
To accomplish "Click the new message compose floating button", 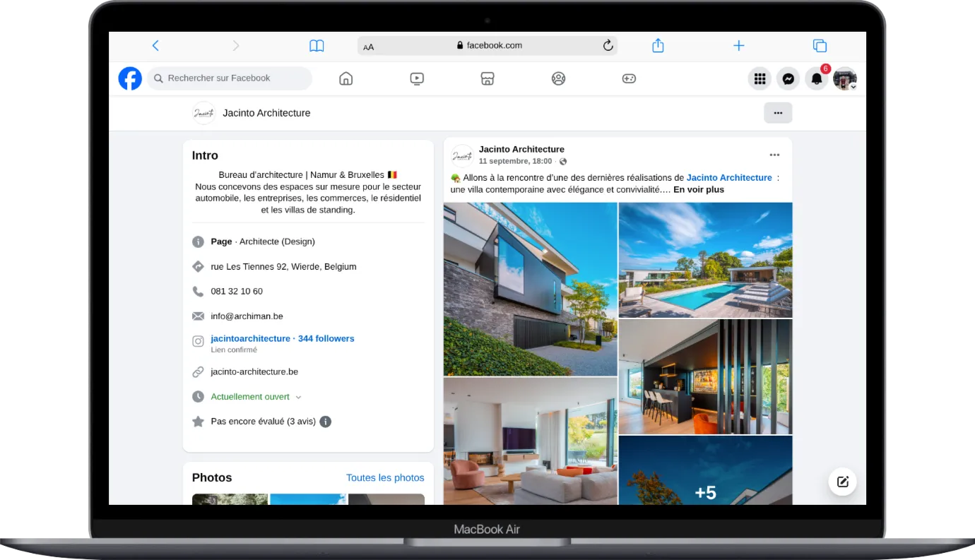I will (x=842, y=482).
